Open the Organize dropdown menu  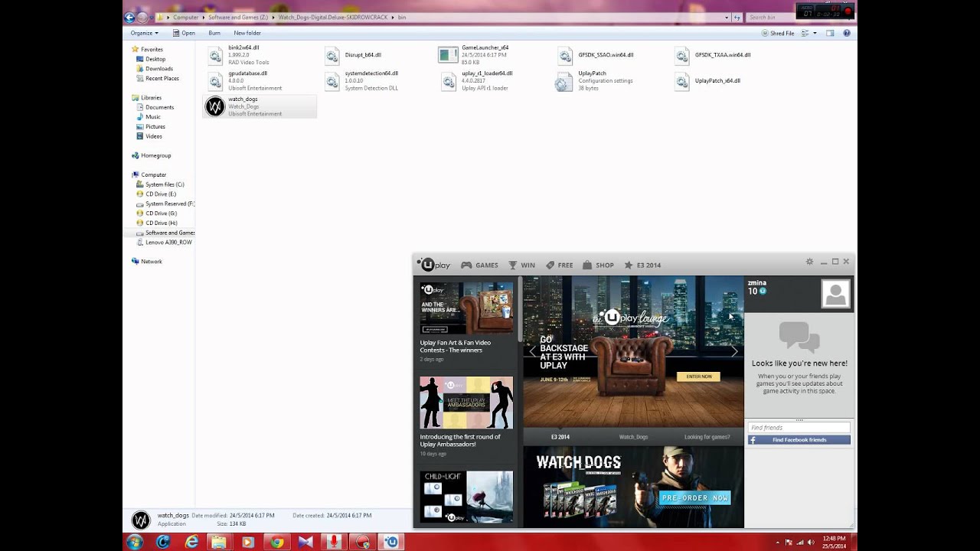click(144, 33)
